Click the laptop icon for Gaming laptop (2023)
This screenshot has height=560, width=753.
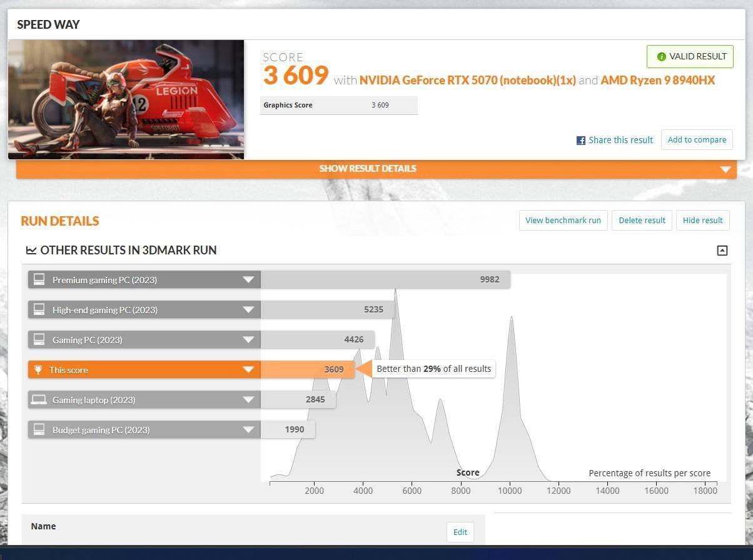(39, 399)
